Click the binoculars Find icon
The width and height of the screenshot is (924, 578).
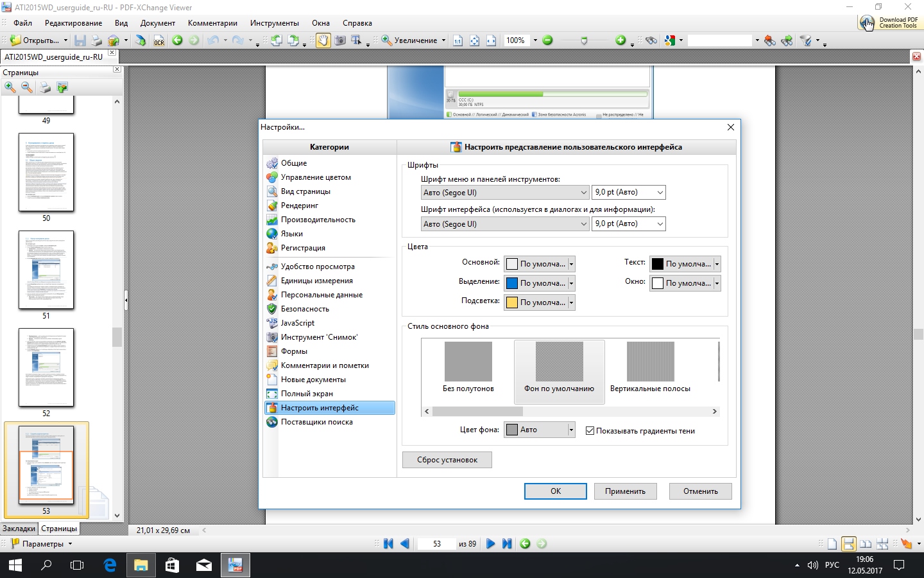pos(651,40)
